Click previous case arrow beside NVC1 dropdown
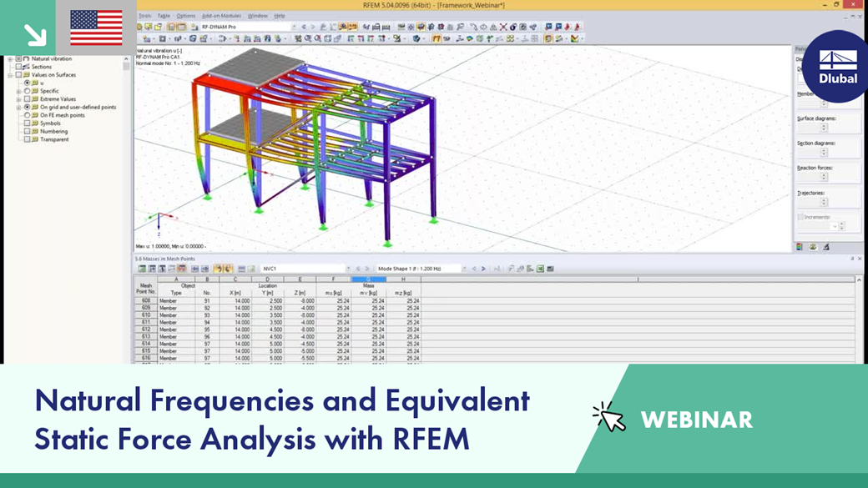Image resolution: width=868 pixels, height=488 pixels. [358, 269]
